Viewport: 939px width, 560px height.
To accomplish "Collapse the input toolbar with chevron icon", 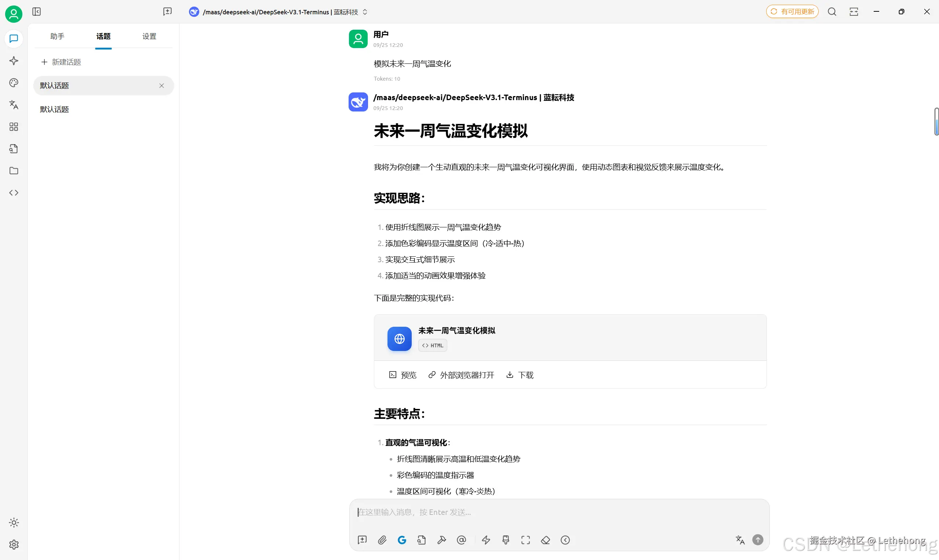I will click(x=565, y=540).
